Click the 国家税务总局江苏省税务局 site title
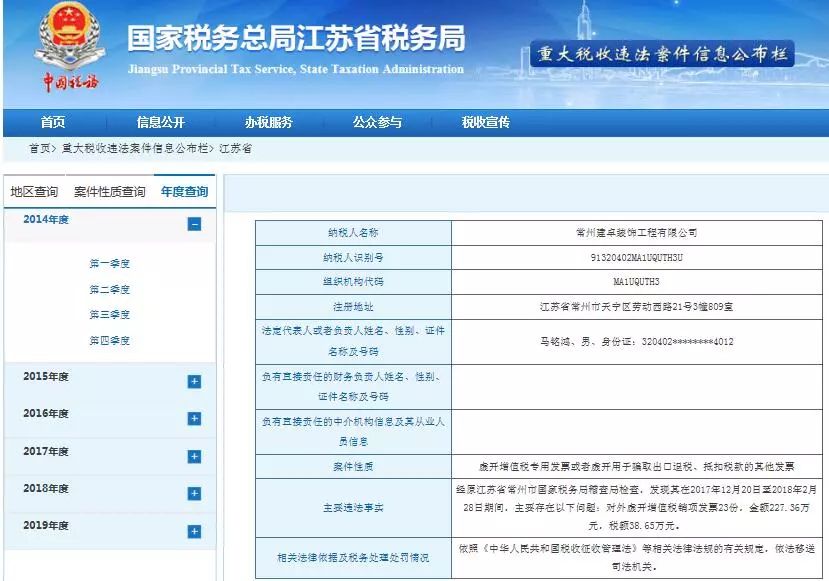The height and width of the screenshot is (581, 829). tap(296, 38)
